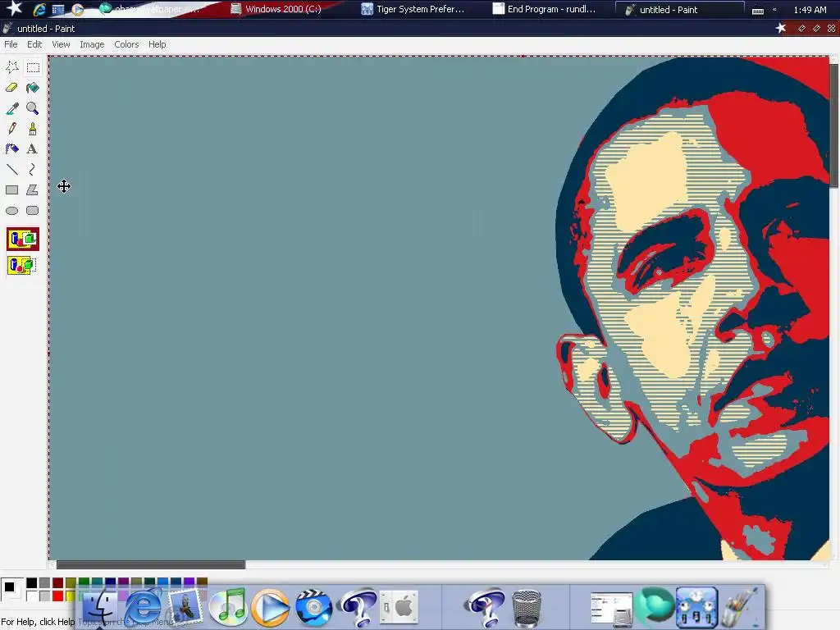This screenshot has height=630, width=840.
Task: Open the Trash can in the dock
Action: (527, 608)
